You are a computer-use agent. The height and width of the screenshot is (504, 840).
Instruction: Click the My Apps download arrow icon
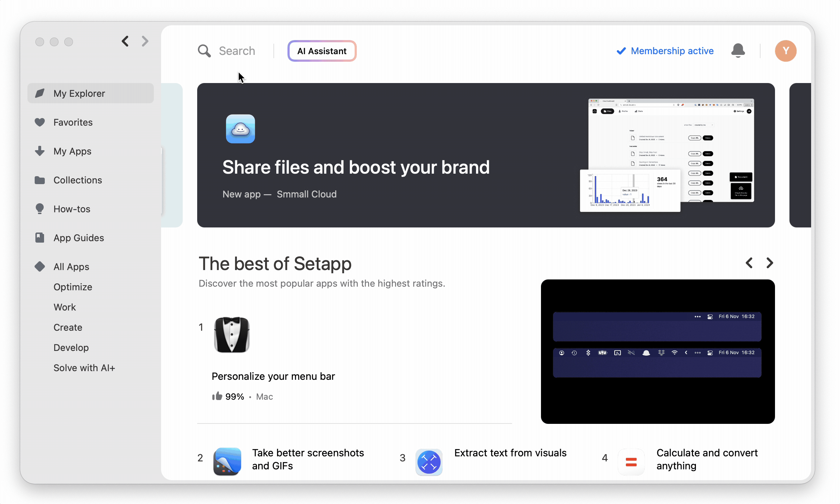(40, 151)
